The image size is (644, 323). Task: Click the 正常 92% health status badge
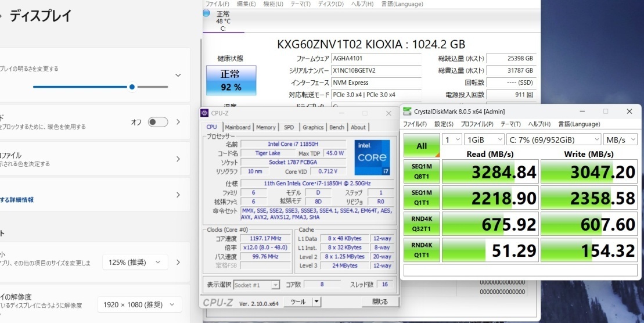[x=230, y=80]
